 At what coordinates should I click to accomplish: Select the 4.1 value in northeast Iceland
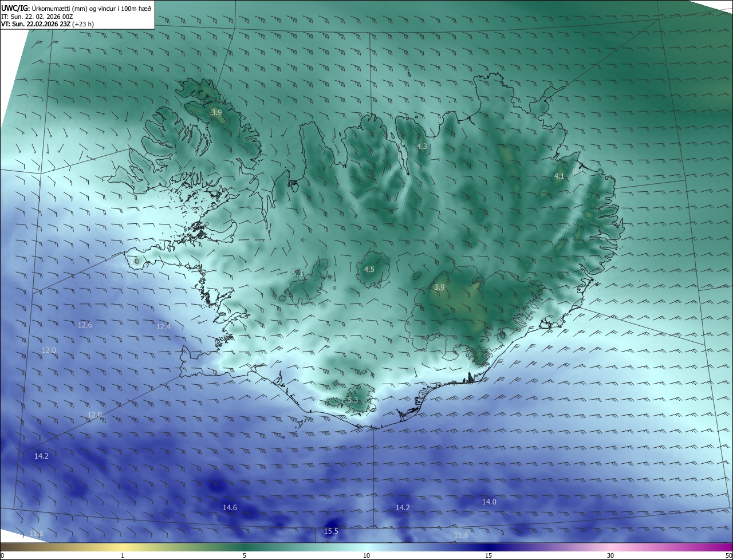559,176
